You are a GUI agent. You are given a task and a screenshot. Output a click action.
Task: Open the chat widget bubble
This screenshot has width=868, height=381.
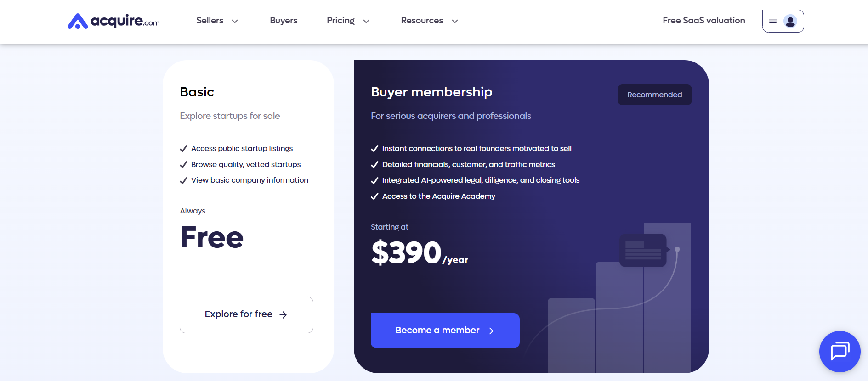tap(840, 352)
